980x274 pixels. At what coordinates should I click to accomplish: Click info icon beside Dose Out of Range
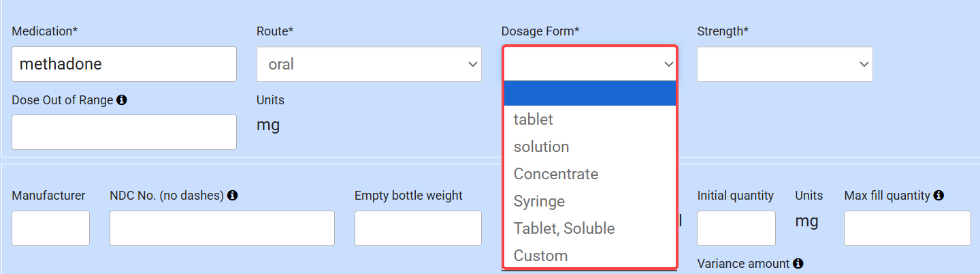[x=122, y=100]
